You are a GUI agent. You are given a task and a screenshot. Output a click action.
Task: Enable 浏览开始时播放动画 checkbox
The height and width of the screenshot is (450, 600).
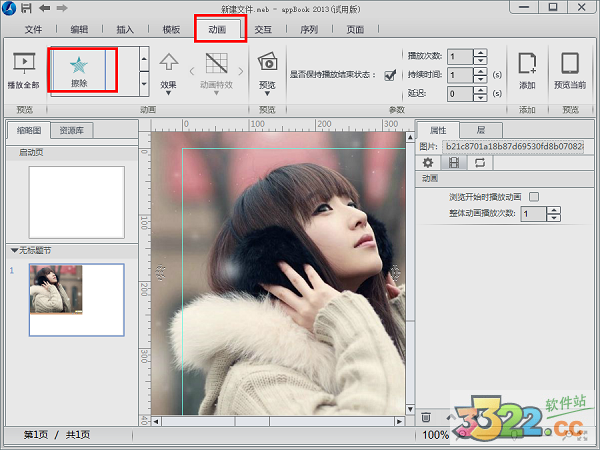click(x=533, y=197)
